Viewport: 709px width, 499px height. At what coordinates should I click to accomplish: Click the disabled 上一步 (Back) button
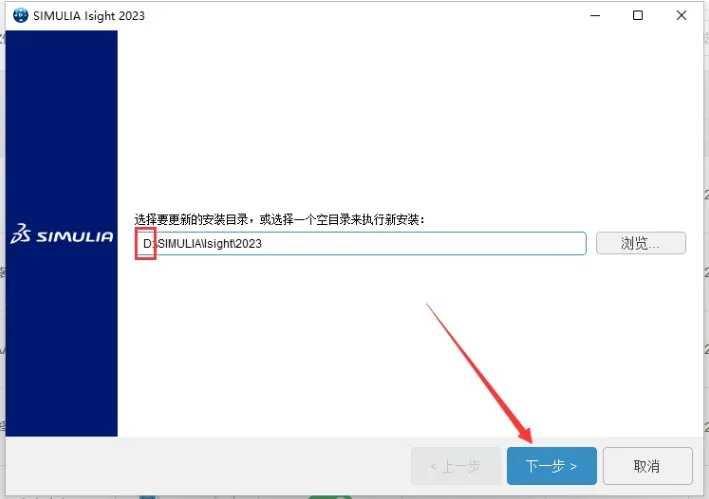(456, 466)
